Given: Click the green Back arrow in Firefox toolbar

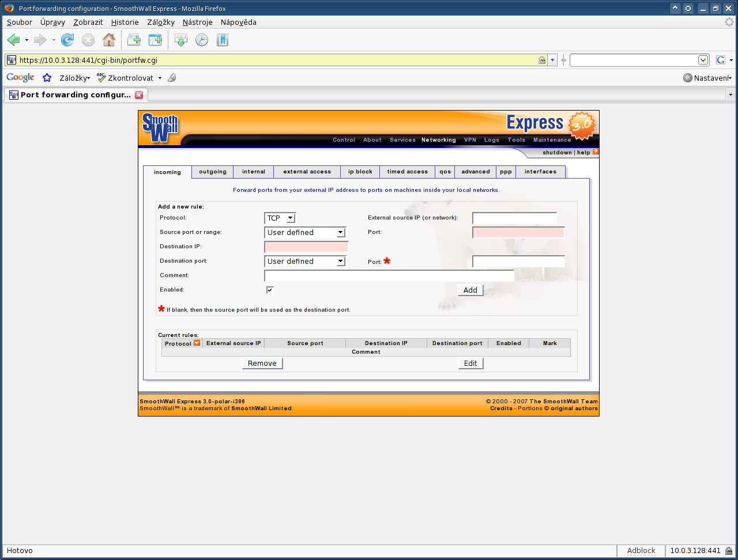Looking at the screenshot, I should (x=13, y=40).
